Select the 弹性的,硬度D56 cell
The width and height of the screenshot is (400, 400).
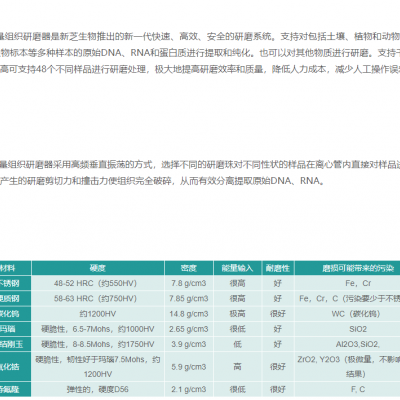click(x=98, y=389)
